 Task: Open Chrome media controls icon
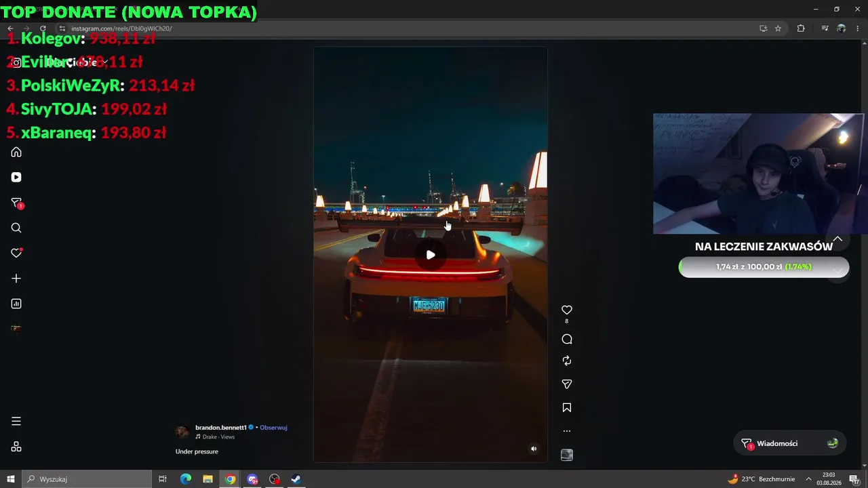(x=825, y=28)
